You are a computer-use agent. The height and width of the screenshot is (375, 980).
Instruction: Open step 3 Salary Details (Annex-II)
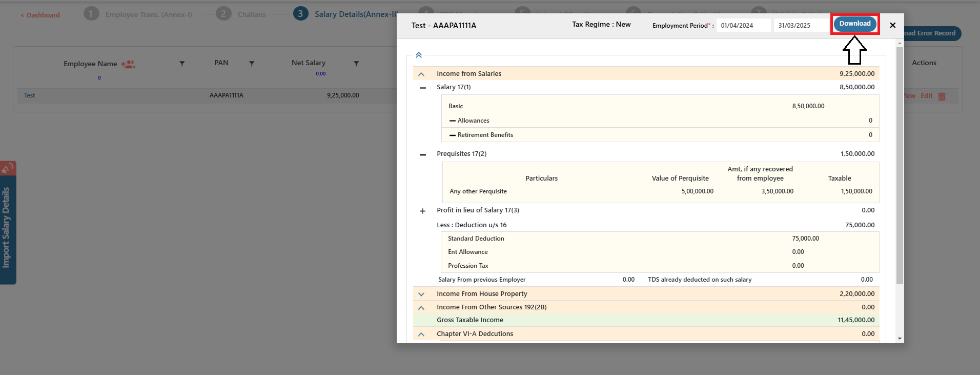pyautogui.click(x=344, y=14)
